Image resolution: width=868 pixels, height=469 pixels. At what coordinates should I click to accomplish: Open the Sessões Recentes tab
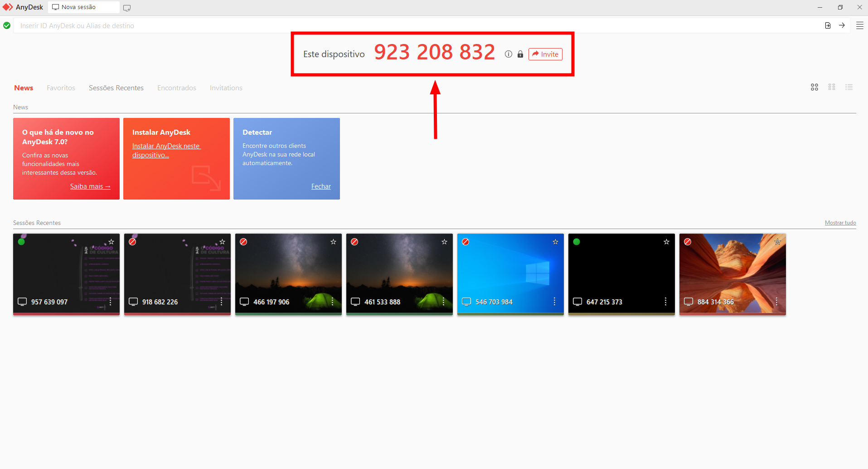tap(116, 88)
